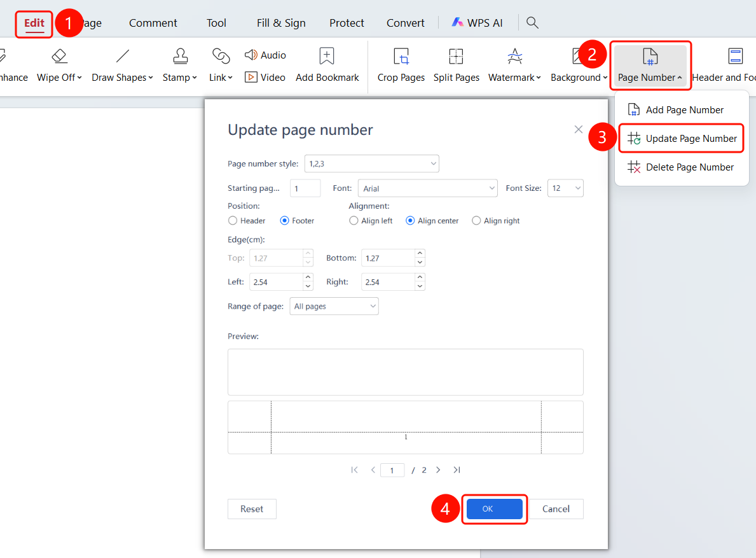756x558 pixels.
Task: Click the Reset button
Action: pos(252,509)
